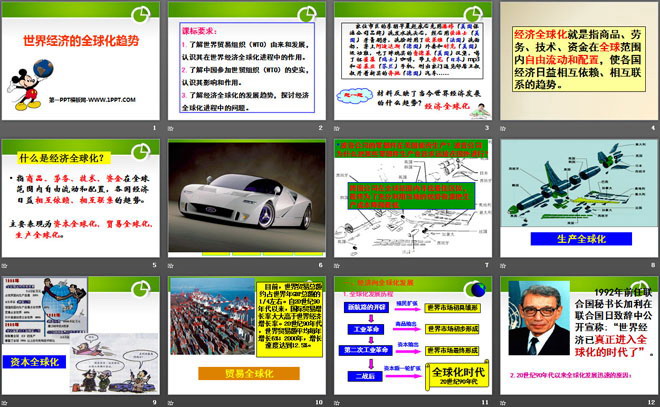
Task: Select slide 5 titled 什么是经济全球化？
Action: pyautogui.click(x=81, y=198)
